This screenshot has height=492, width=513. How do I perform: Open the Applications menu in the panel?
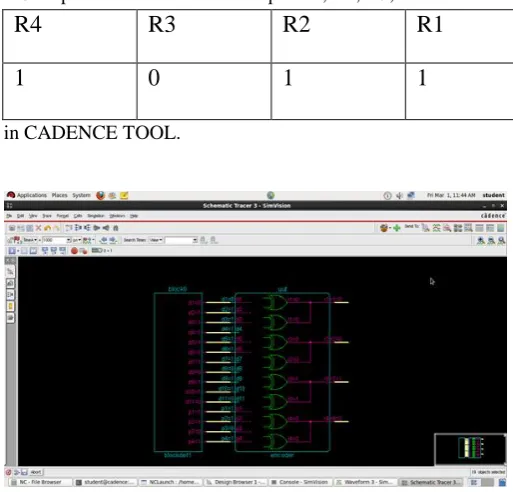click(32, 195)
